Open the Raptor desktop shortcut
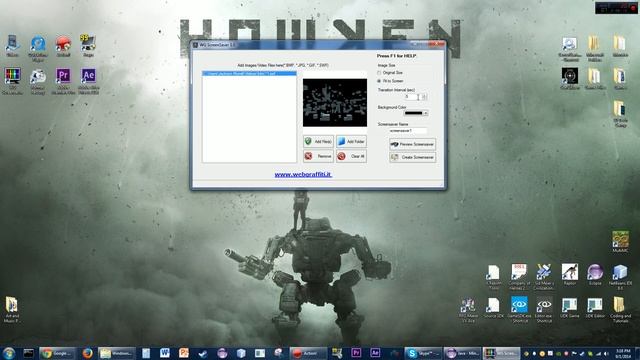 point(570,275)
